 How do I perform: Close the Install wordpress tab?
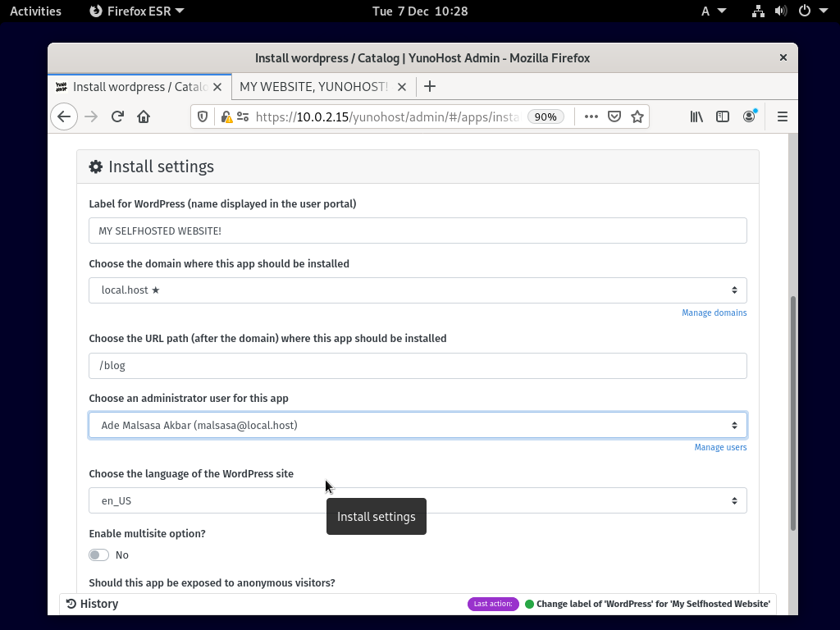pyautogui.click(x=217, y=87)
